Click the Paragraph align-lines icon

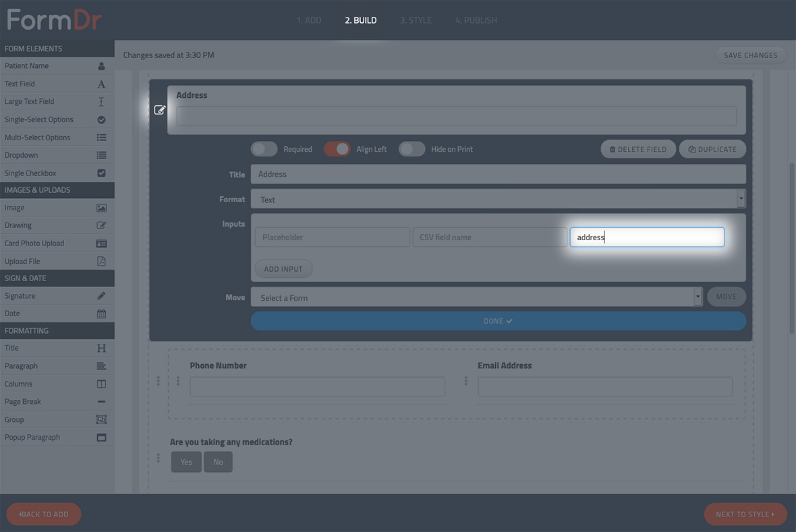[x=102, y=366]
